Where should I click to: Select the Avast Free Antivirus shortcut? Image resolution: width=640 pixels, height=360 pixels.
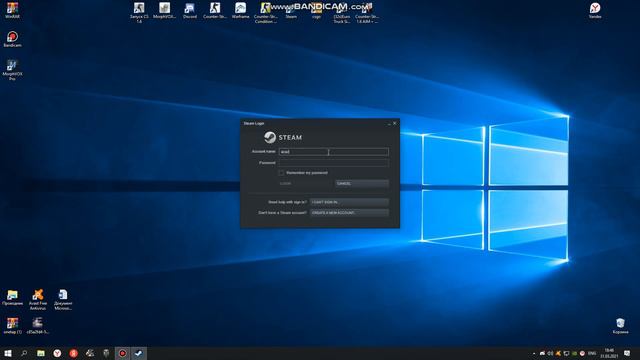[38, 300]
